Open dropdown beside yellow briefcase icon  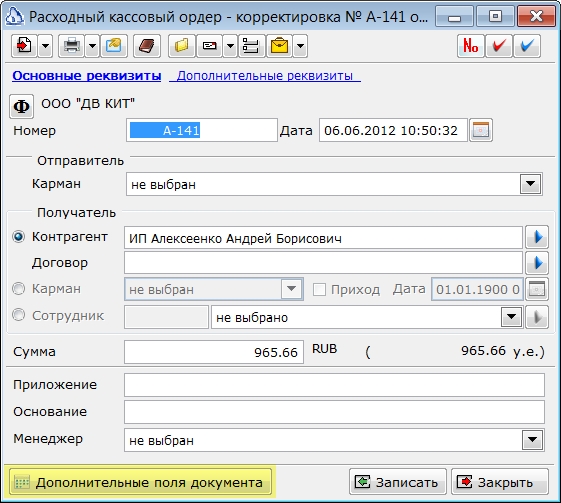coord(301,46)
